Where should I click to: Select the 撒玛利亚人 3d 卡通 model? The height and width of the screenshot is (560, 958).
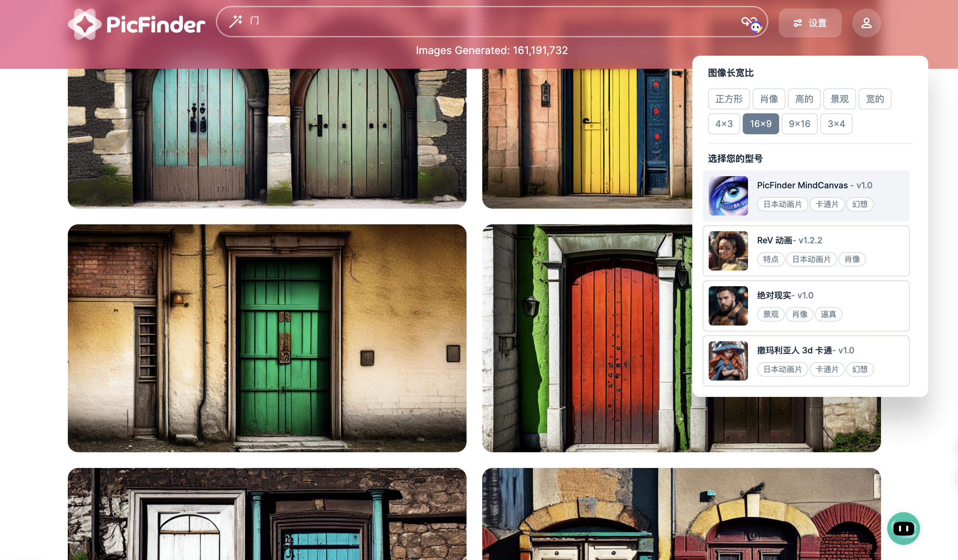coord(806,361)
